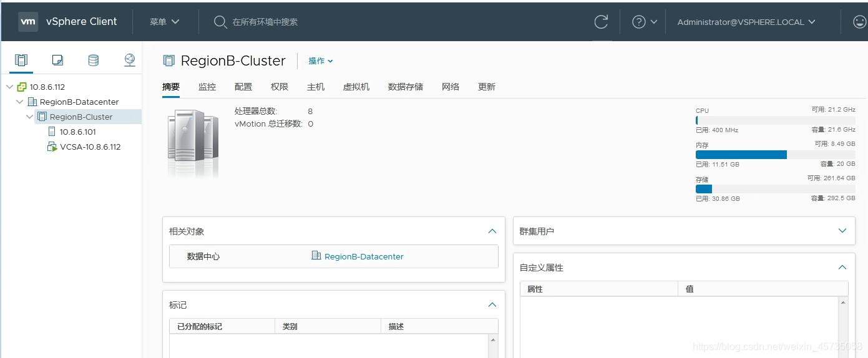868x358 pixels.
Task: Collapse the RegionB-Cluster tree node
Action: tap(29, 117)
